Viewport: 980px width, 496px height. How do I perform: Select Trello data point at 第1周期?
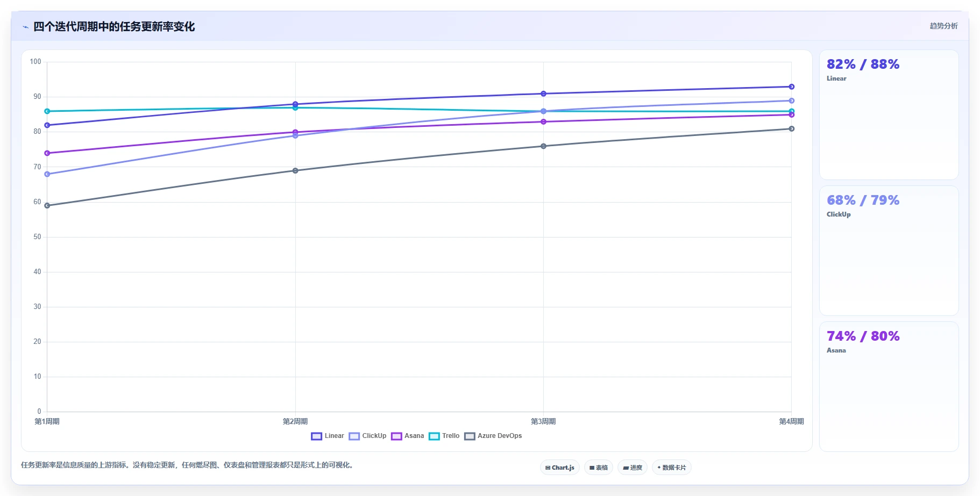47,111
